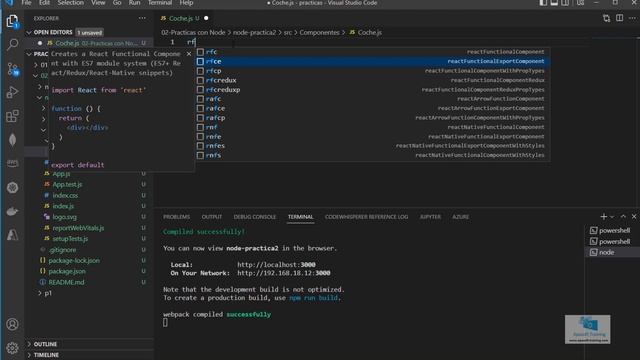This screenshot has width=640, height=360.
Task: Select the rnfs snippet suggestion
Action: point(372,155)
